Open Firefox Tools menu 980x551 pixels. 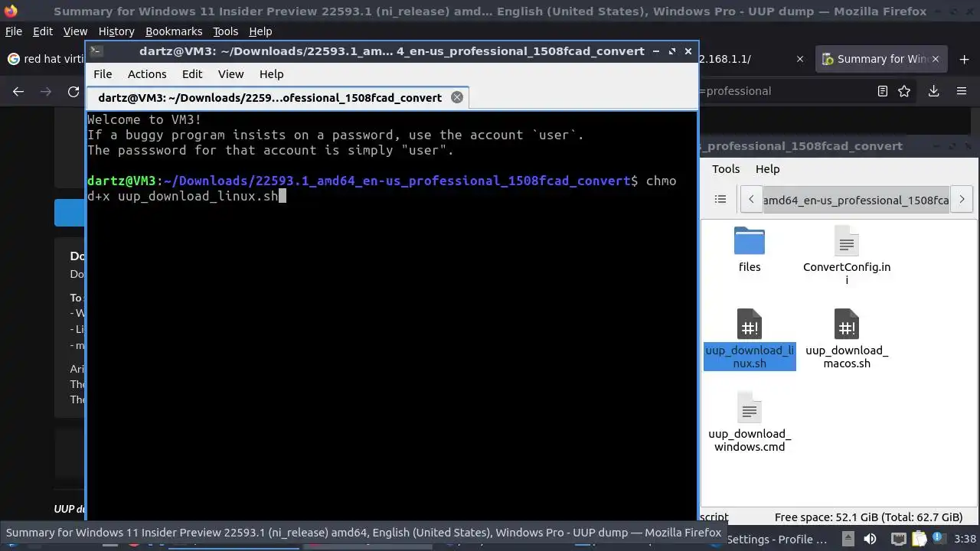point(226,31)
